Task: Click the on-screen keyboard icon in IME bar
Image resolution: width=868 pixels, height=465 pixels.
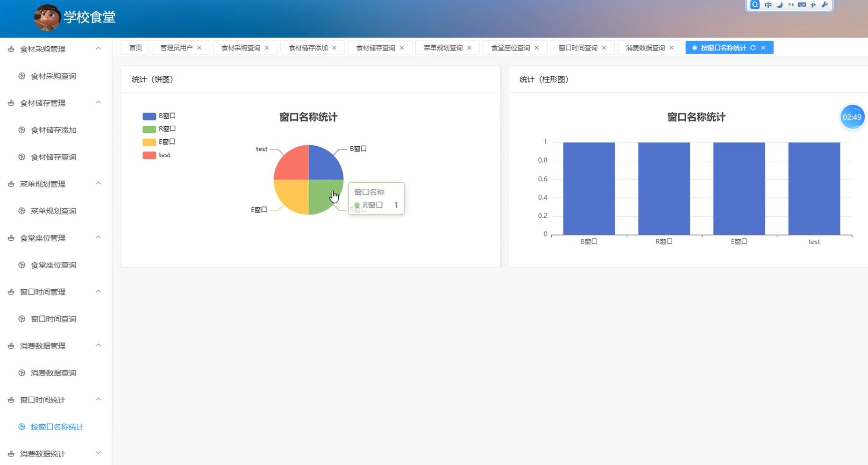Action: (x=802, y=5)
